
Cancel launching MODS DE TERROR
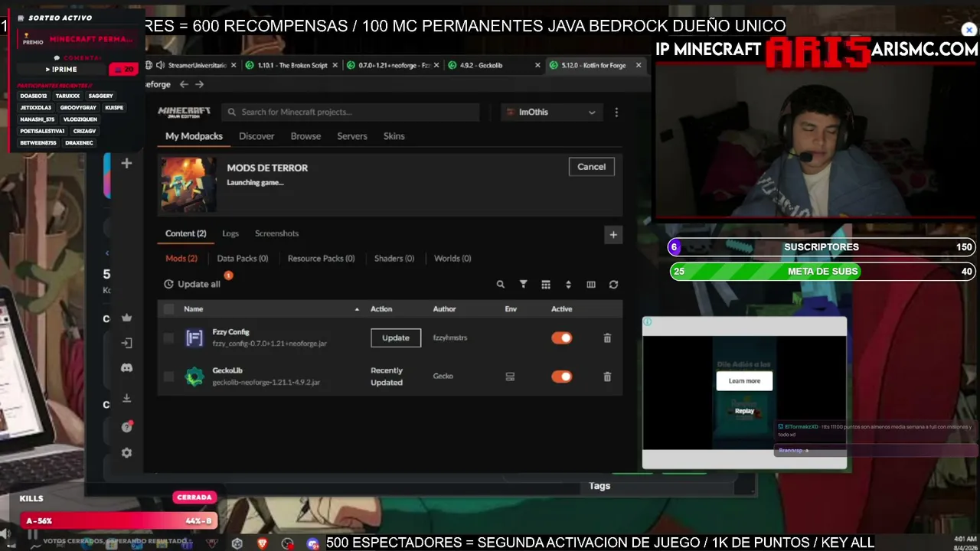click(591, 167)
